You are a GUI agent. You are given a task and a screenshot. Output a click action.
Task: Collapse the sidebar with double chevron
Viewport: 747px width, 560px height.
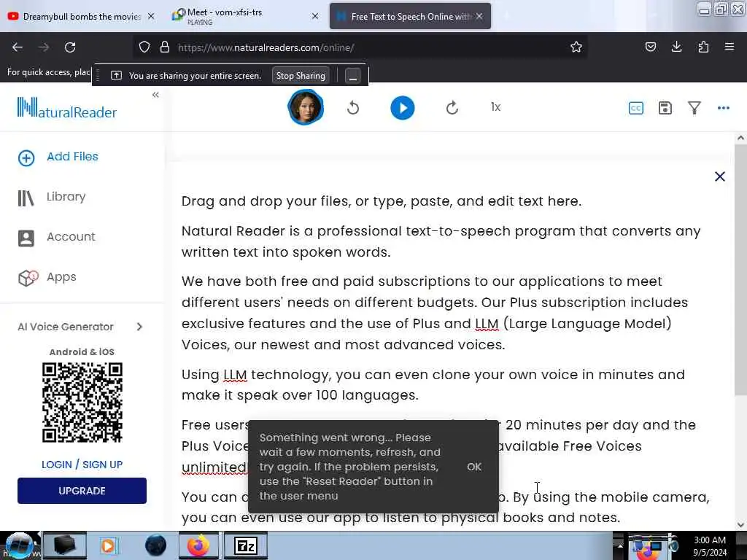[155, 95]
